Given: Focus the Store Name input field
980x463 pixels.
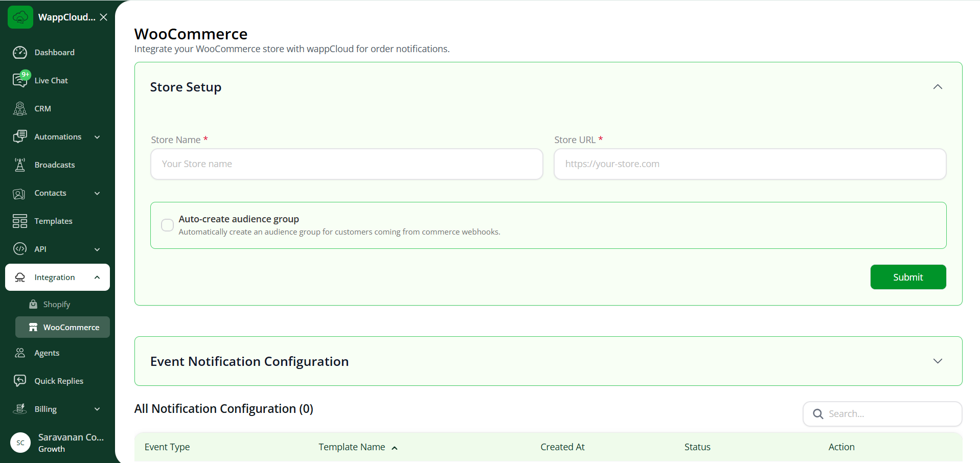Looking at the screenshot, I should pyautogui.click(x=347, y=164).
